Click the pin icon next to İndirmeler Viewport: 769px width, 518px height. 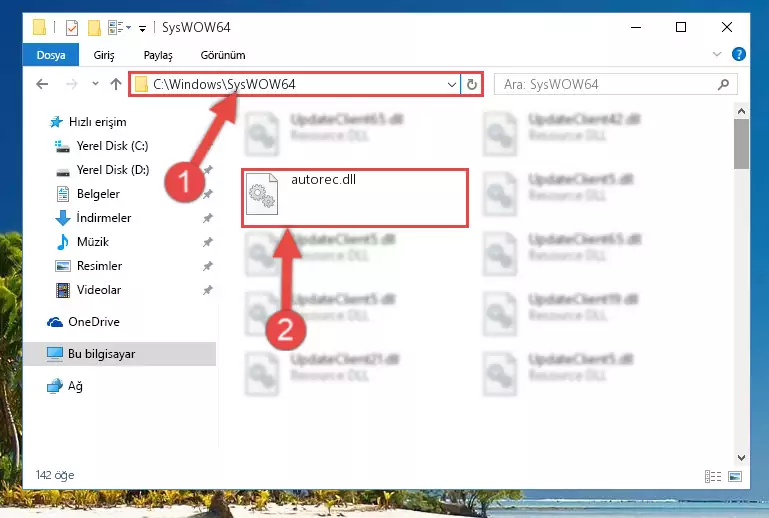coord(208,218)
